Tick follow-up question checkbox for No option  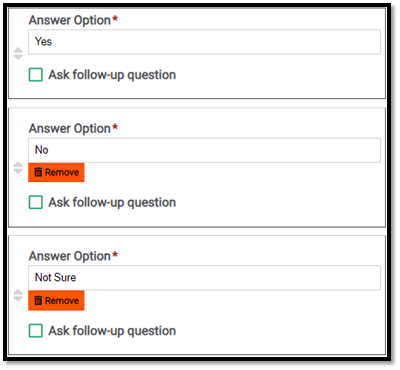(36, 202)
